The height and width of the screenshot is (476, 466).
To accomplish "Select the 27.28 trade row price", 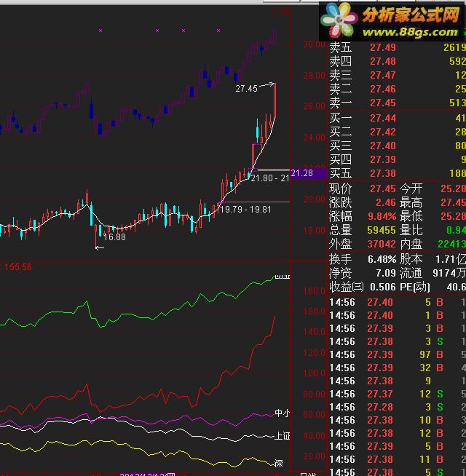I will tap(380, 407).
